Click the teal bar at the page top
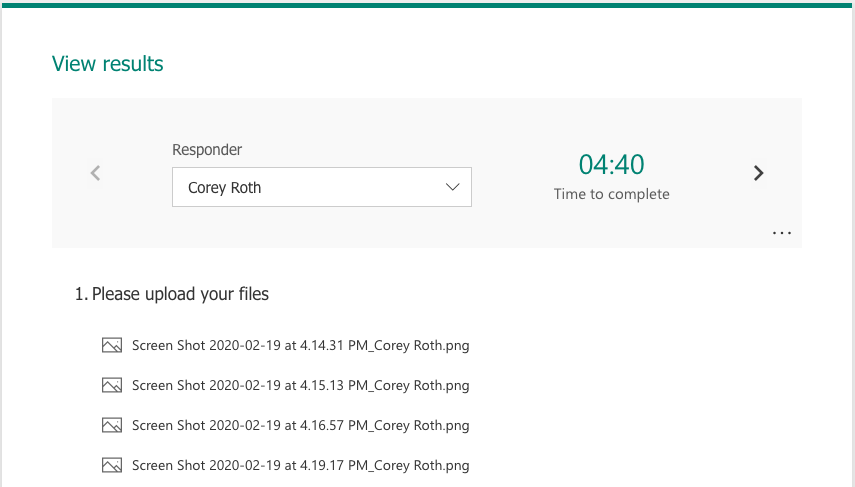Screen dimensions: 855x487 tap(427, 4)
